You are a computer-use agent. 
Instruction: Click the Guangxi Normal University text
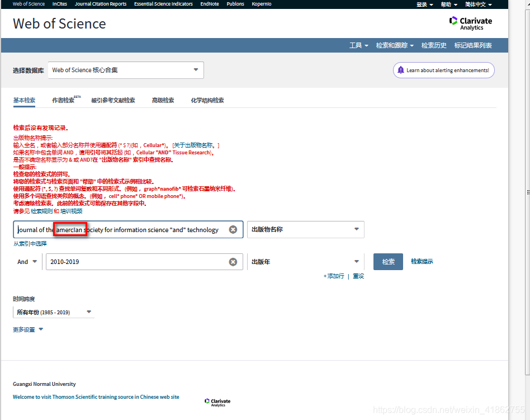pos(44,384)
